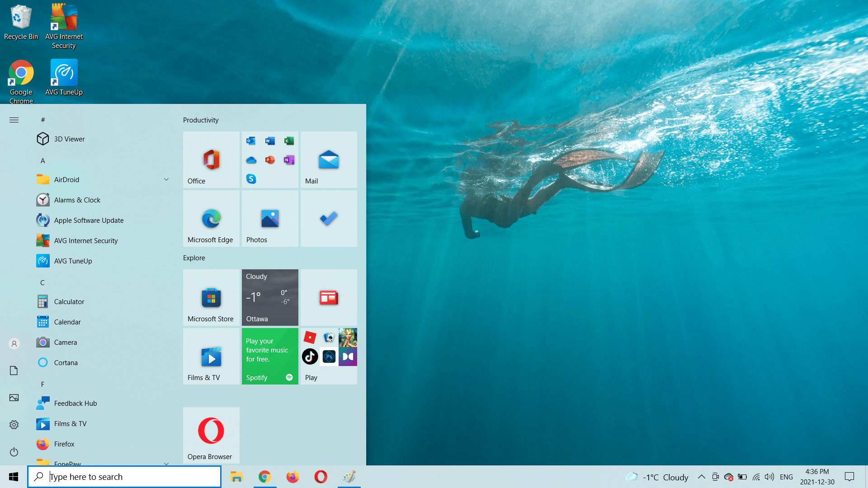Open the Settings gear in Start sidebar
Screen dimensions: 868x488
coord(14,425)
